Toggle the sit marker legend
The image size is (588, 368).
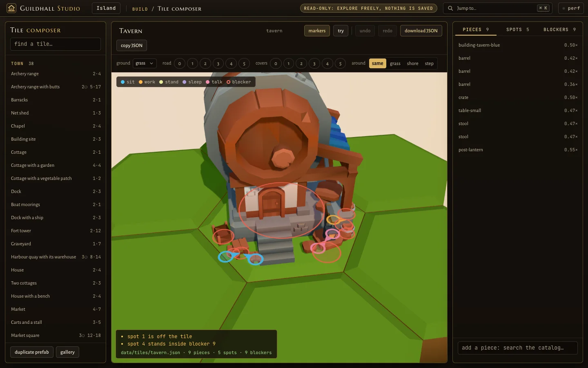point(127,82)
